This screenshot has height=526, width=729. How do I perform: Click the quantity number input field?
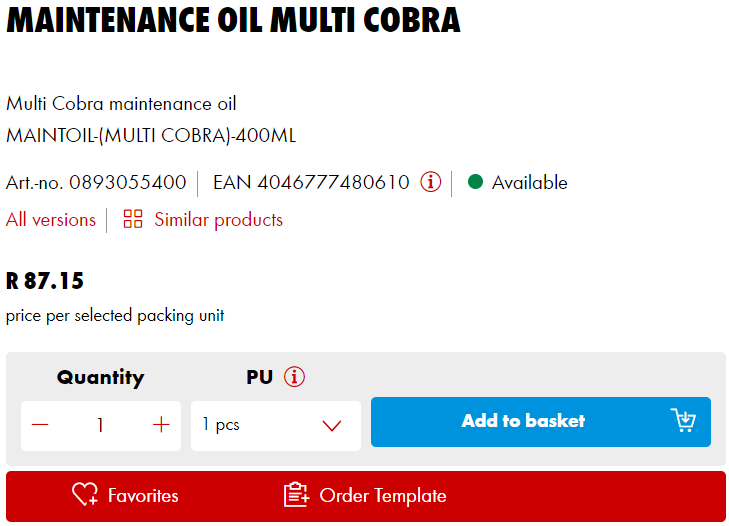(100, 425)
